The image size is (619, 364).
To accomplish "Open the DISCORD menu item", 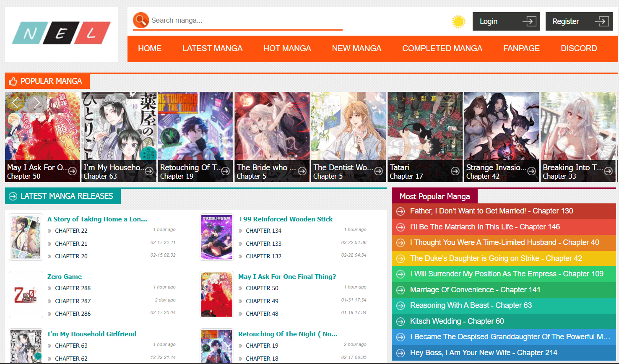I will point(579,49).
